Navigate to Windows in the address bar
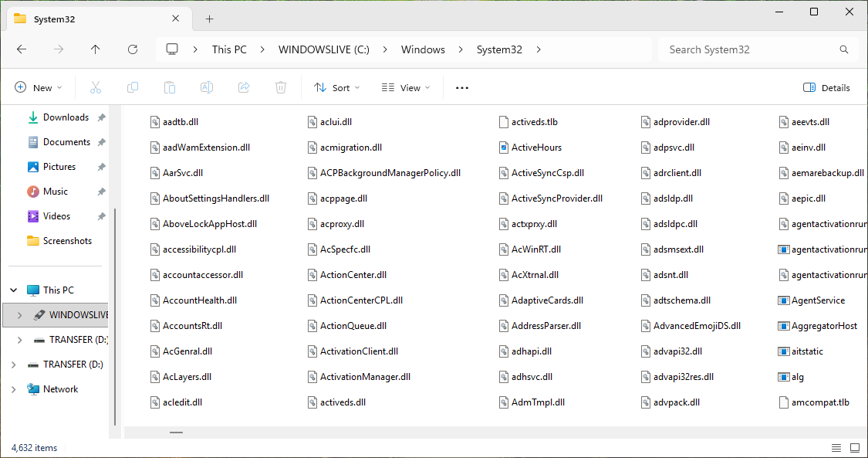 pyautogui.click(x=423, y=49)
